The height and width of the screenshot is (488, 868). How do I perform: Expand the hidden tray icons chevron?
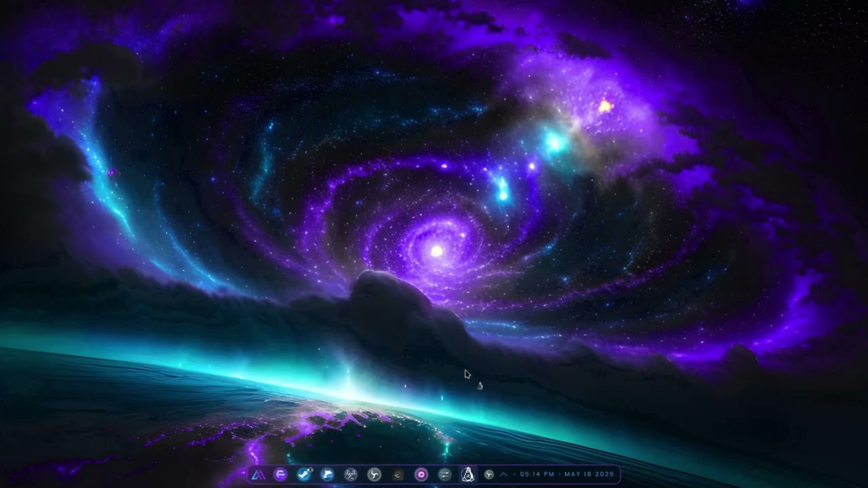pos(503,474)
